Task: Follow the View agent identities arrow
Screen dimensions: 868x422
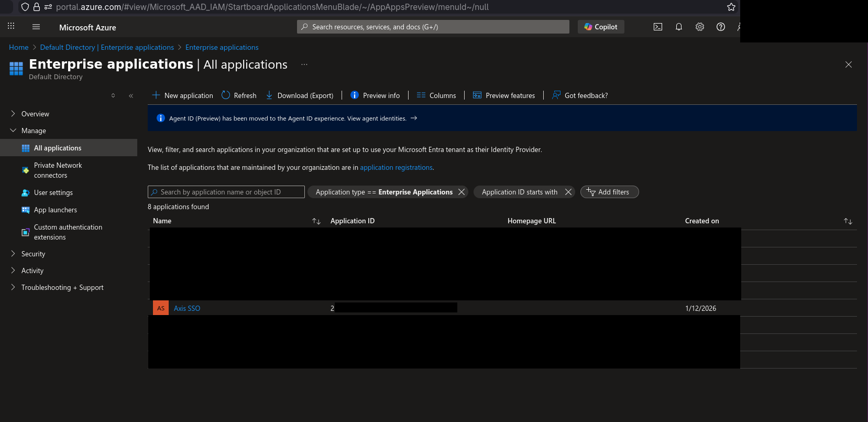Action: [414, 118]
